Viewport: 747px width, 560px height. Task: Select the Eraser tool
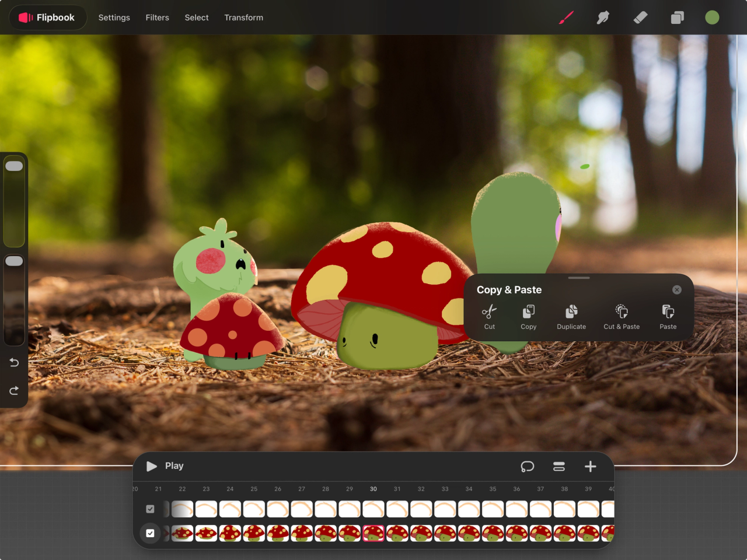tap(640, 17)
